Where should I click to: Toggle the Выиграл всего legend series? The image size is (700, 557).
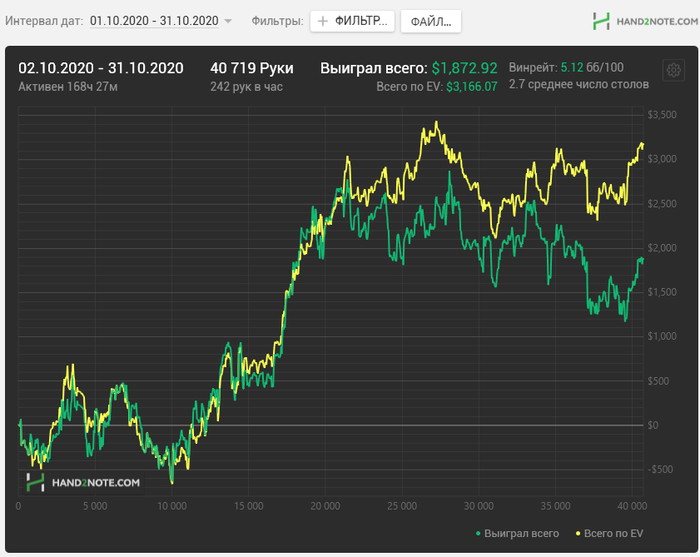[x=517, y=533]
